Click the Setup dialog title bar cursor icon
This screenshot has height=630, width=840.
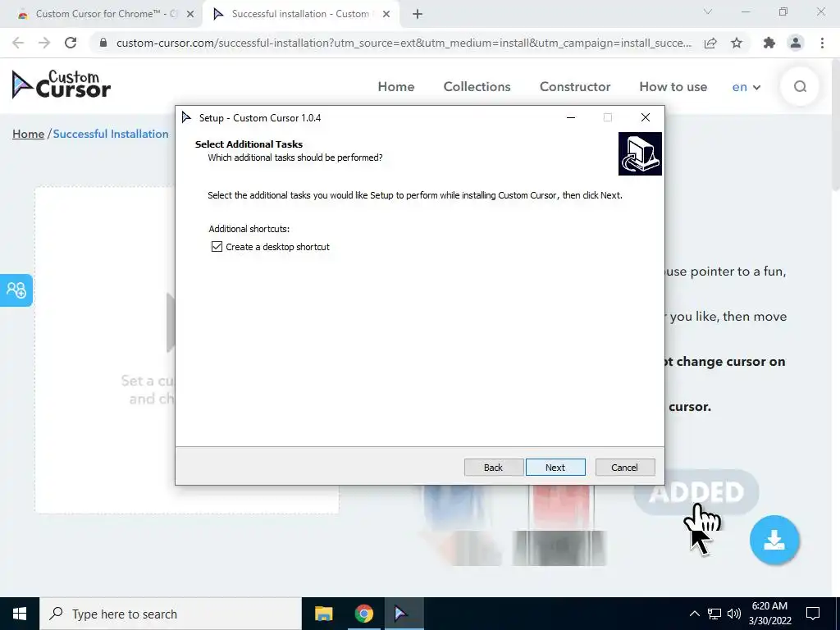[186, 117]
